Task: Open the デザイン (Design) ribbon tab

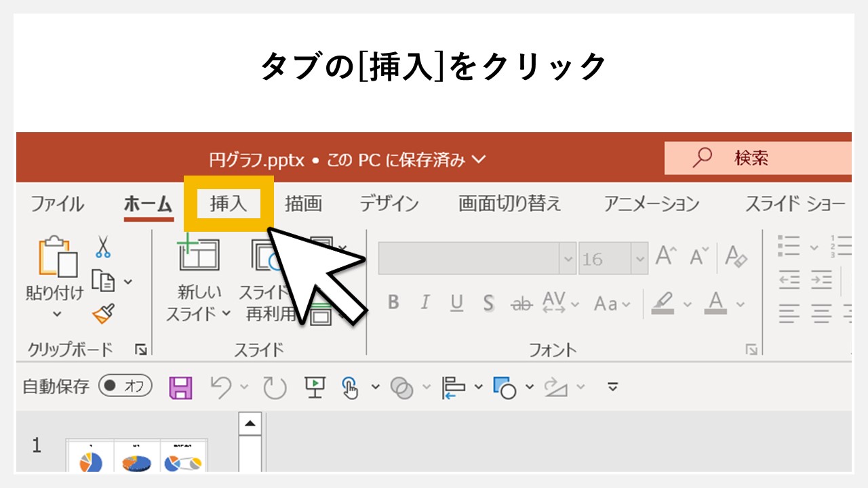Action: click(x=391, y=203)
